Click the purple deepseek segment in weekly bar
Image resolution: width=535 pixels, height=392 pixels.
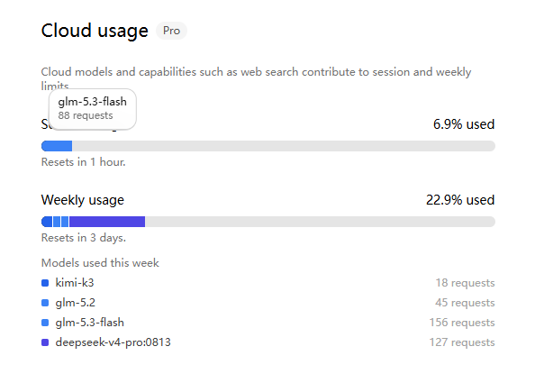(x=107, y=222)
